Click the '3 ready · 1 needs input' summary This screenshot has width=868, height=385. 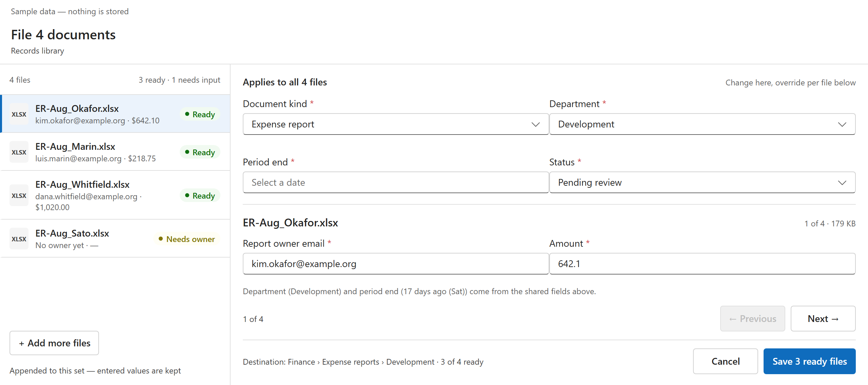[179, 80]
